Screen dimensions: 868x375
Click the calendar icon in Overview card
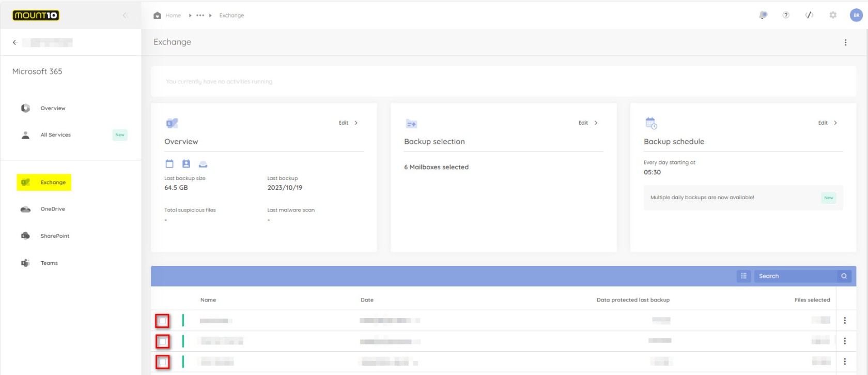click(x=169, y=164)
